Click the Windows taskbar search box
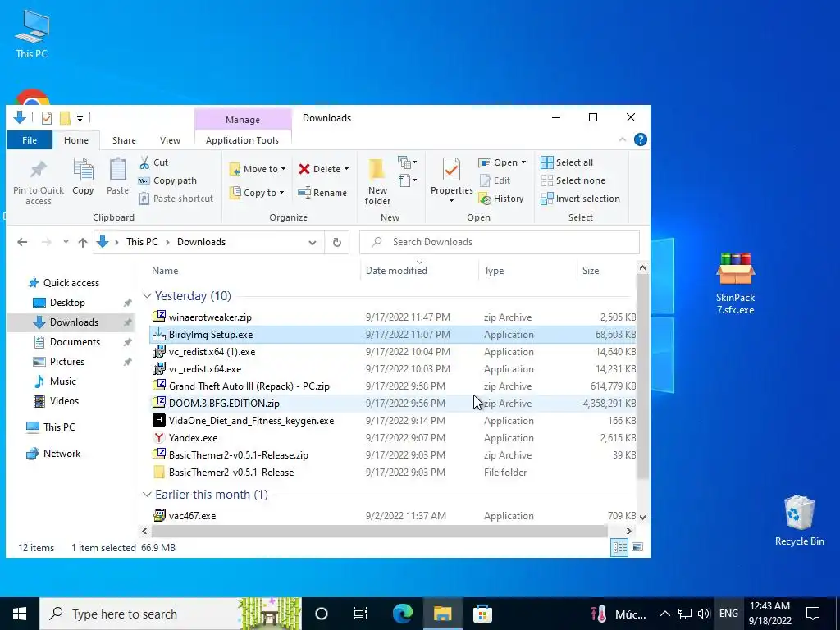Screen dimensions: 840x630 click(171, 614)
